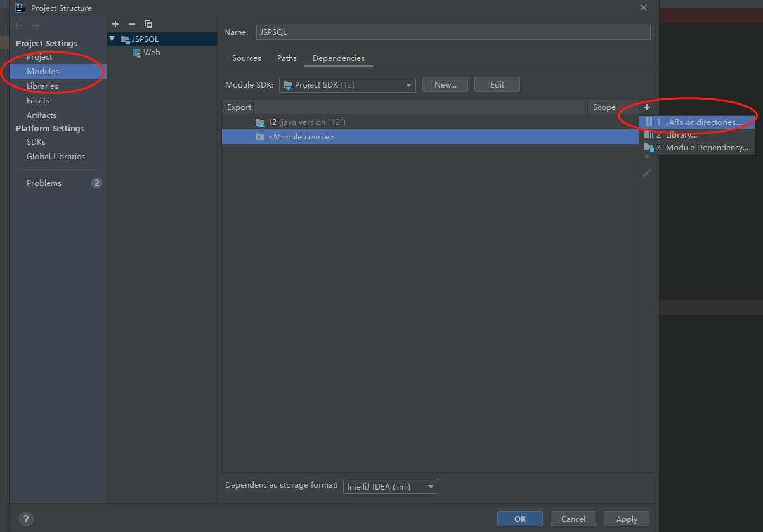
Task: Click the IntelliJ logo in title bar
Action: click(20, 8)
